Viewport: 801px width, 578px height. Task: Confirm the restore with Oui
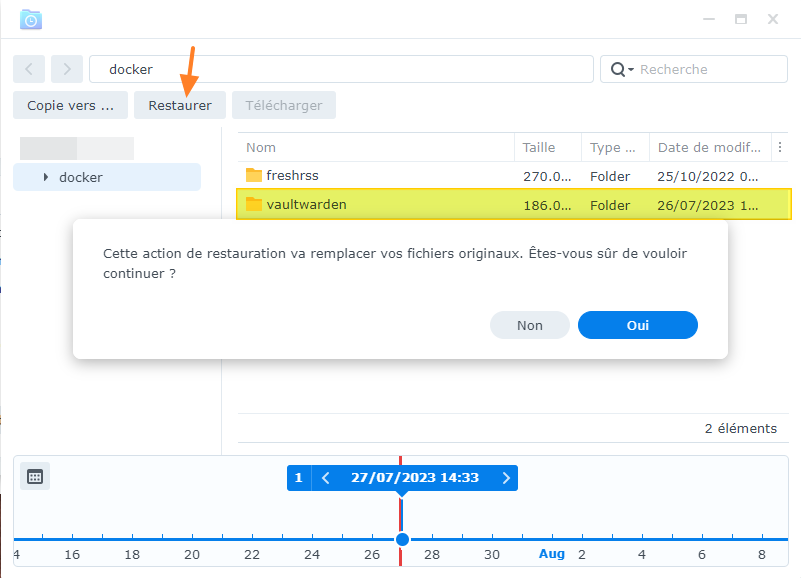637,325
